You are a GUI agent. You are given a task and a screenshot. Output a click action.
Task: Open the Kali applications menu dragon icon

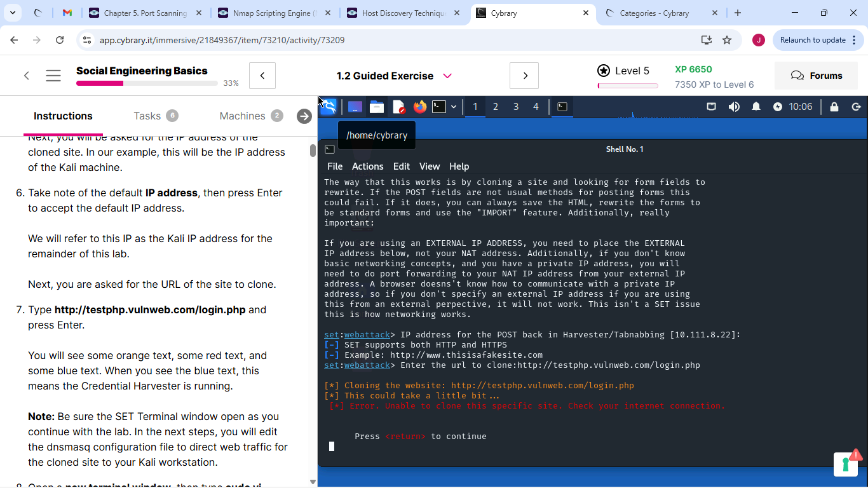328,107
